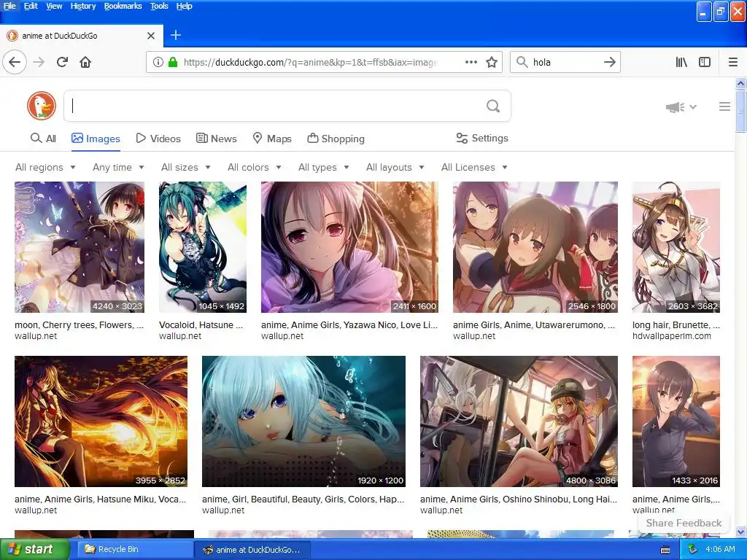Go to the browser home page
This screenshot has width=747, height=560.
85,62
